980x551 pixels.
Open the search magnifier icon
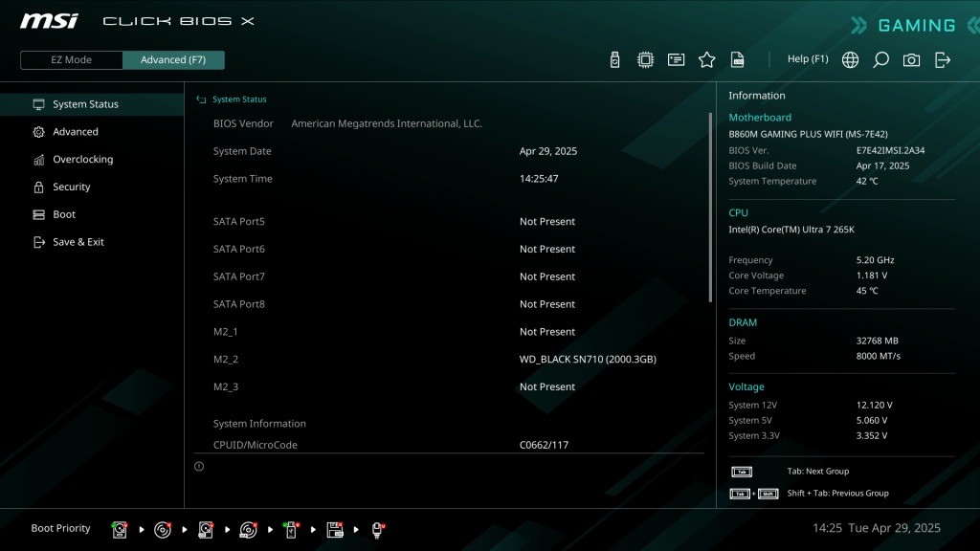point(880,59)
